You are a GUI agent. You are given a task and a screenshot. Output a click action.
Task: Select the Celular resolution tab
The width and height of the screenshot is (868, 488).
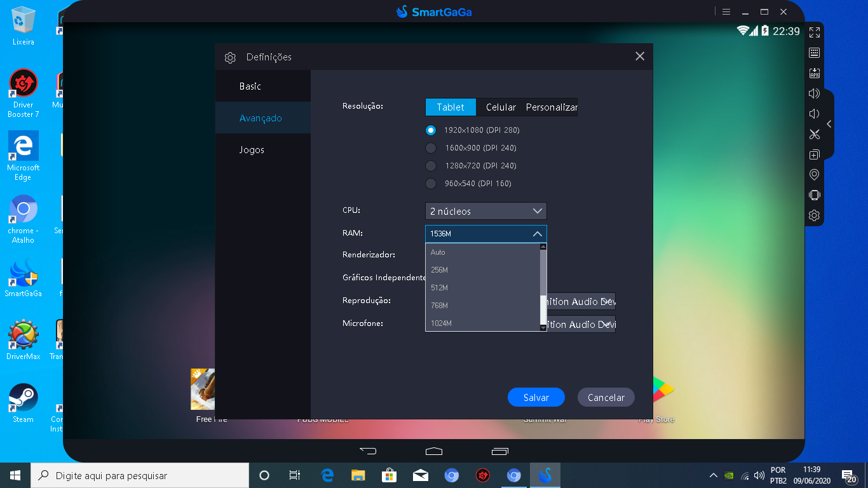[501, 107]
